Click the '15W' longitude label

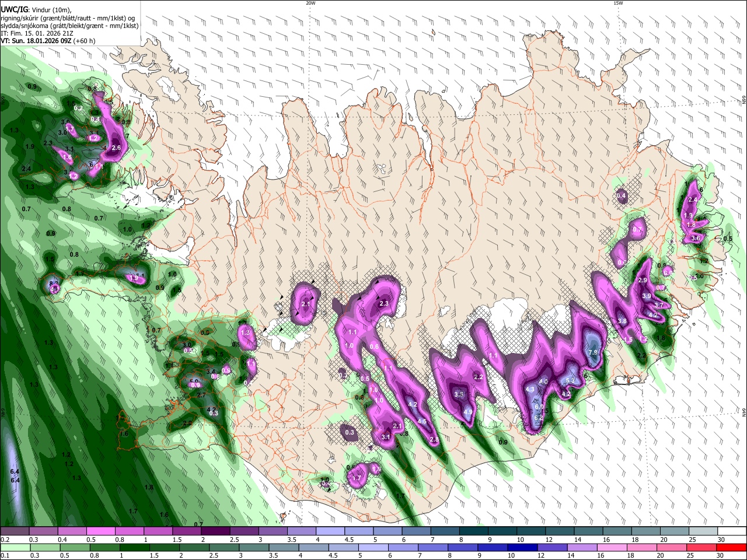pos(618,3)
